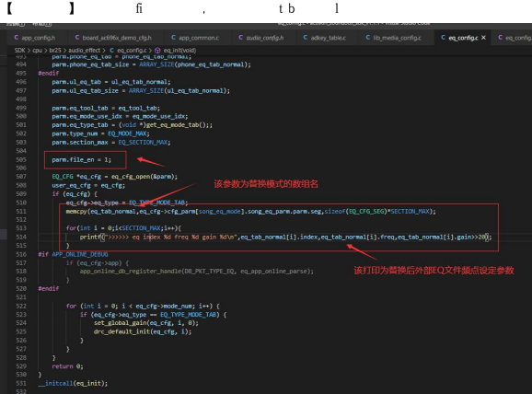
Task: Click 'user_eq_cfg = eq_cfg;' line
Action: (88, 185)
